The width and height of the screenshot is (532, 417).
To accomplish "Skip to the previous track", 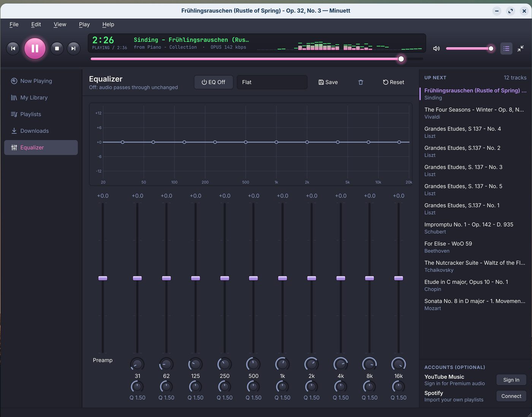I will [13, 48].
